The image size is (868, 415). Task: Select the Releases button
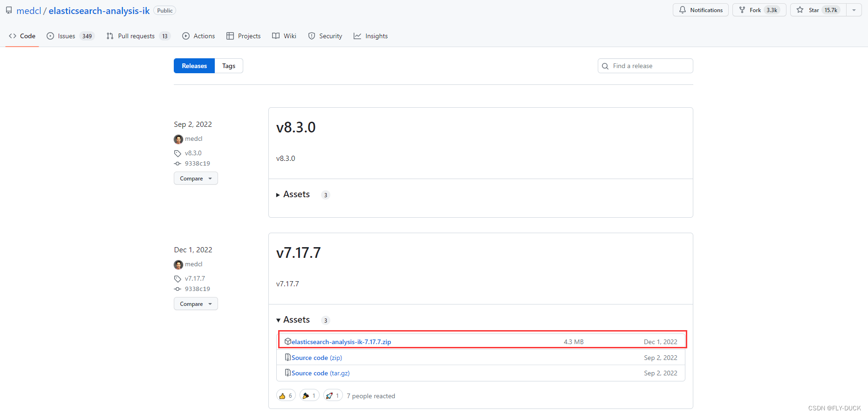tap(194, 66)
